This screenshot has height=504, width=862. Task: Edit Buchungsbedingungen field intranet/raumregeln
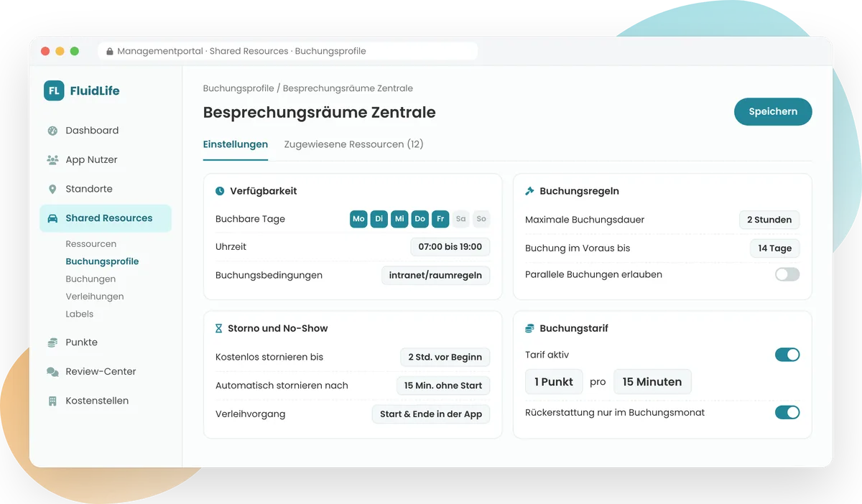click(x=435, y=275)
